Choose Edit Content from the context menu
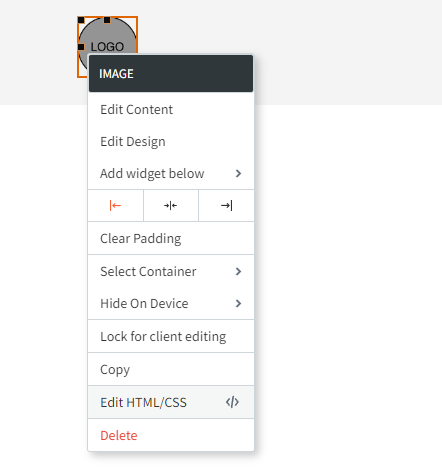The height and width of the screenshot is (472, 442). [x=171, y=109]
